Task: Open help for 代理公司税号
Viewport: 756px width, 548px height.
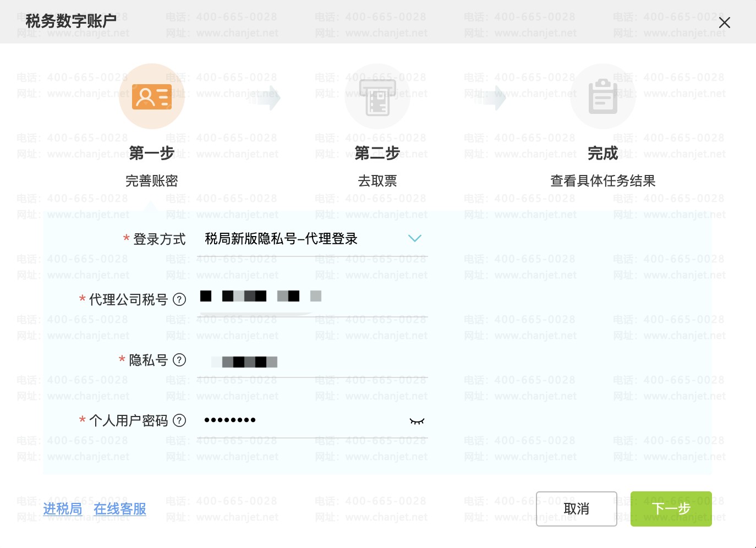Action: click(x=179, y=299)
